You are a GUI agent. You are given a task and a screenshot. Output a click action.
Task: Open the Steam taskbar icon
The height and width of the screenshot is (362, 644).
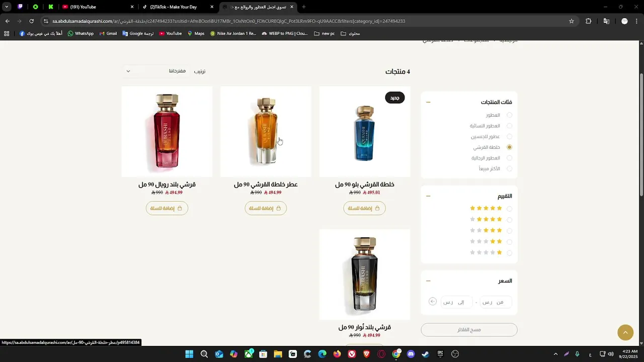tap(426, 354)
